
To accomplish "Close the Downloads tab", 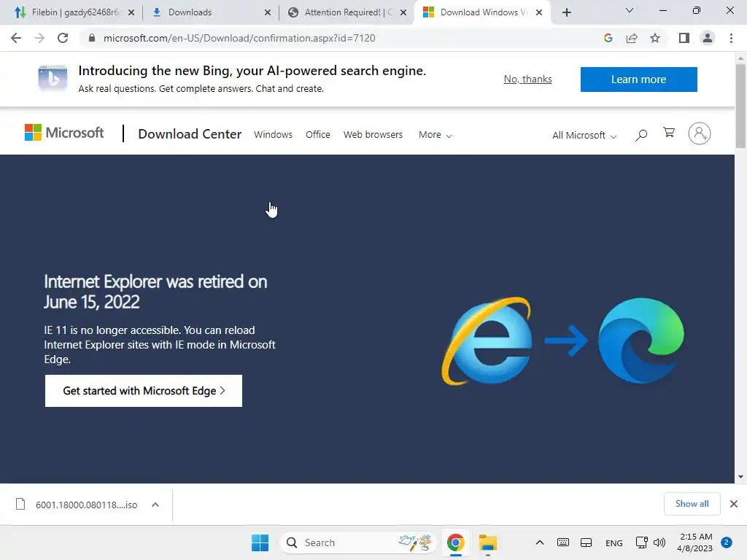I will pyautogui.click(x=268, y=12).
